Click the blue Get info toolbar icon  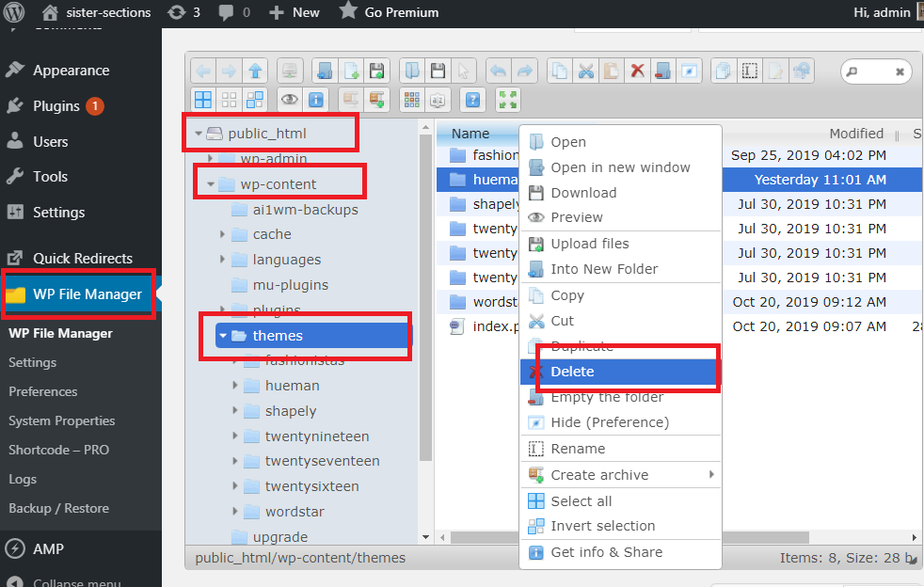pyautogui.click(x=316, y=100)
